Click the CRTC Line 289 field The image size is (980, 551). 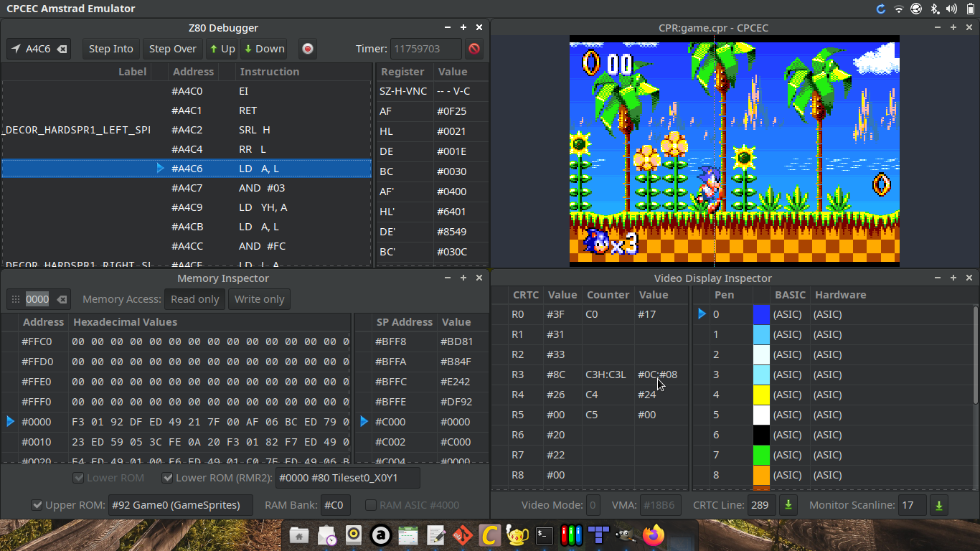coord(762,505)
